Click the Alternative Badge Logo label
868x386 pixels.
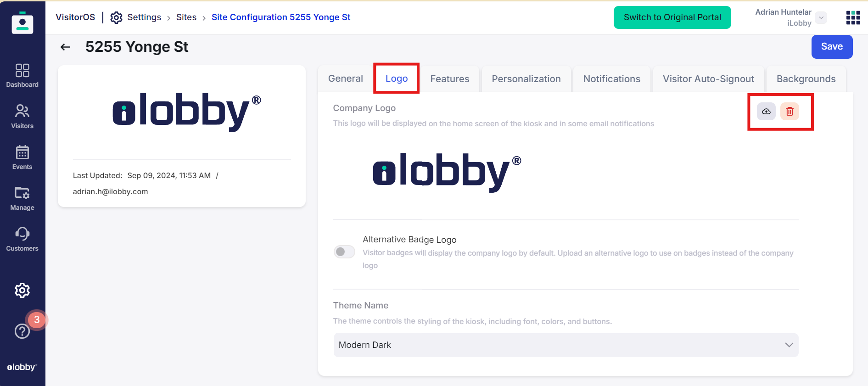pyautogui.click(x=409, y=240)
